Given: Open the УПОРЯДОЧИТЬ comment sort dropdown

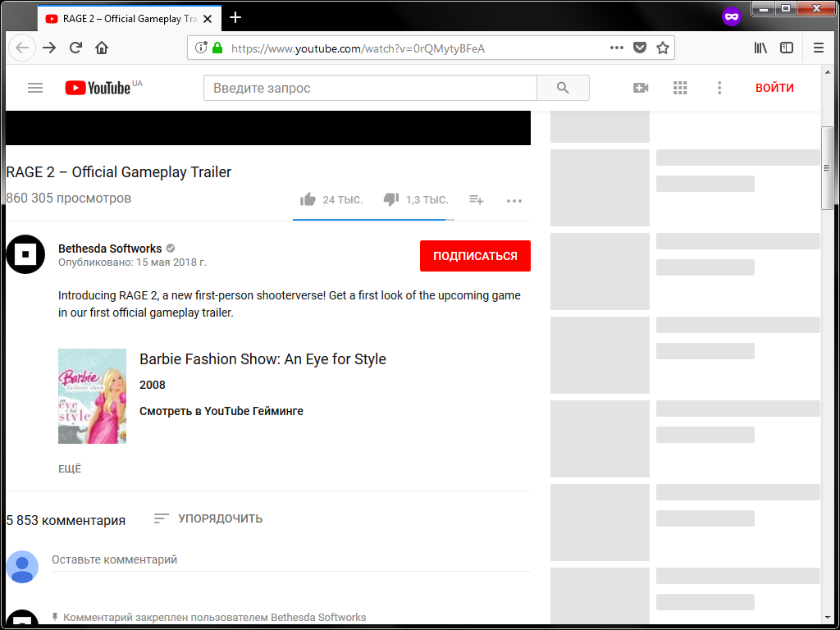Looking at the screenshot, I should [208, 518].
